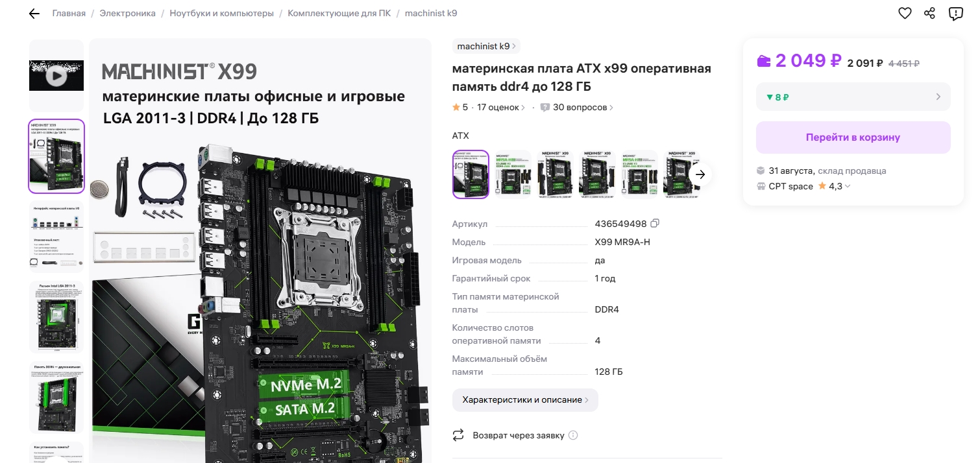The height and width of the screenshot is (463, 980).
Task: Copy the article number 436549498
Action: tap(655, 223)
